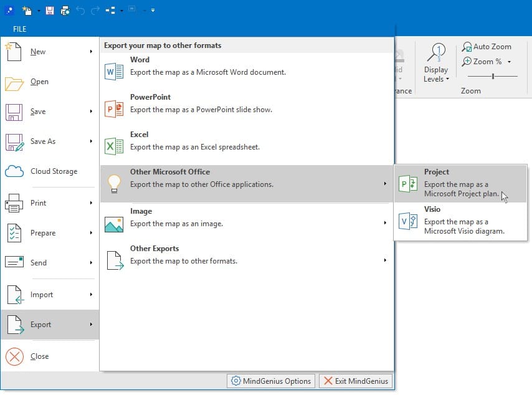The width and height of the screenshot is (532, 395).
Task: Expand the Image export submenu arrow
Action: (385, 223)
